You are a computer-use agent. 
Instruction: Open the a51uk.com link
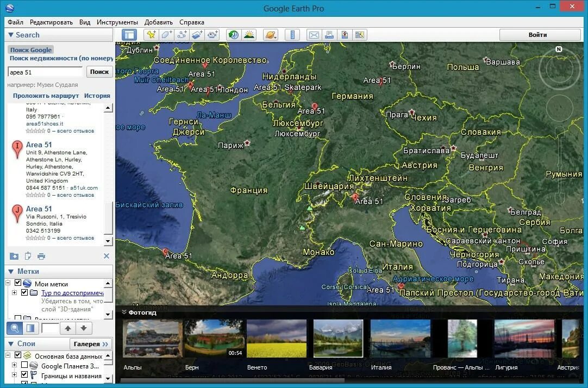coord(84,188)
